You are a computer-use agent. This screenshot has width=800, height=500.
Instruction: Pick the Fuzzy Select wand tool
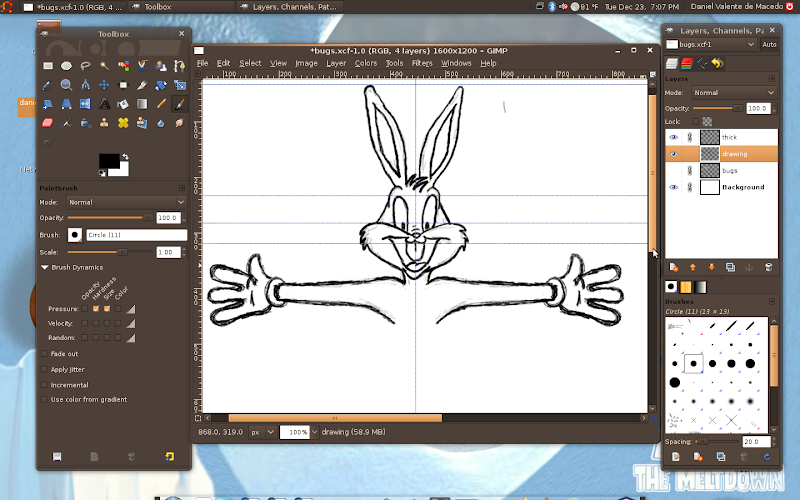(x=104, y=66)
